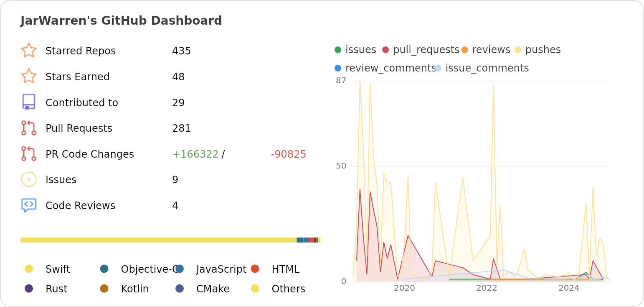Click the PR Code Changes label

[x=90, y=154]
